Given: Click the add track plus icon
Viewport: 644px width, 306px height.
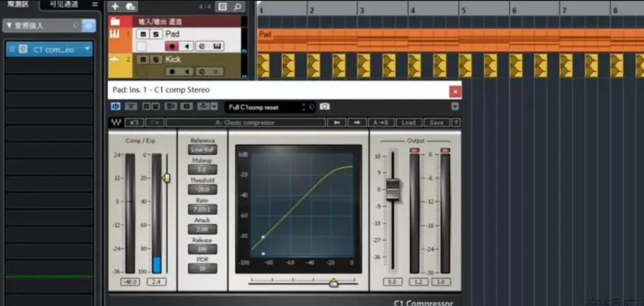Looking at the screenshot, I should pos(115,7).
